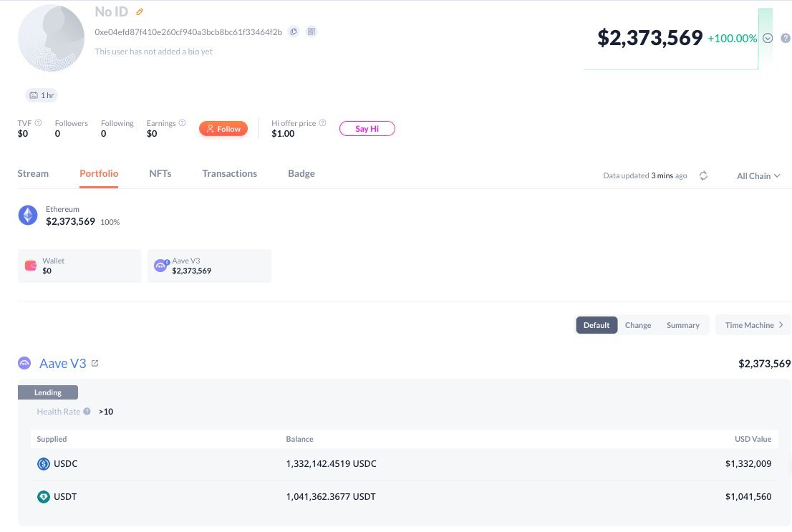Follow this user
The height and width of the screenshot is (532, 792).
point(223,129)
